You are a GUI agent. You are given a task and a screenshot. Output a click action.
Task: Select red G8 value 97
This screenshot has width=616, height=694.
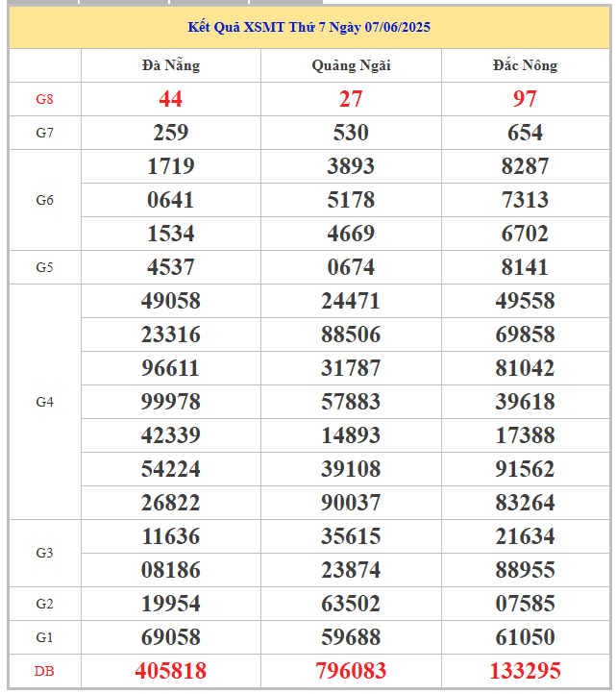525,99
